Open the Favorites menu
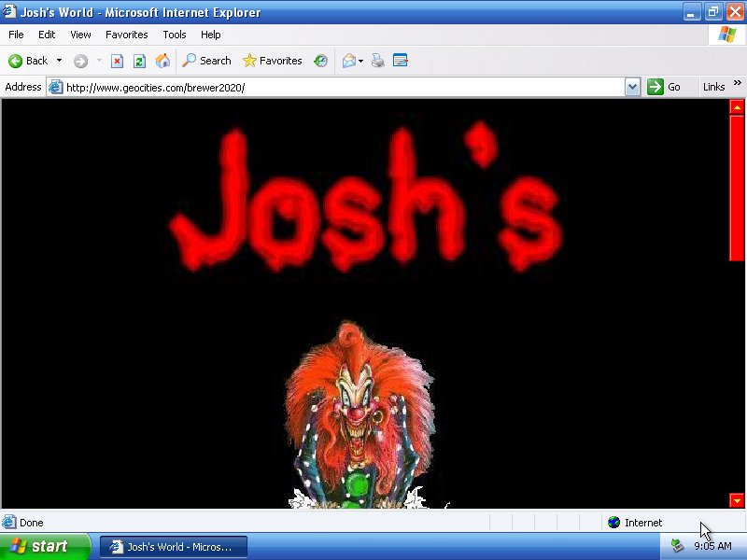Screen dimensions: 747x560 click(127, 35)
